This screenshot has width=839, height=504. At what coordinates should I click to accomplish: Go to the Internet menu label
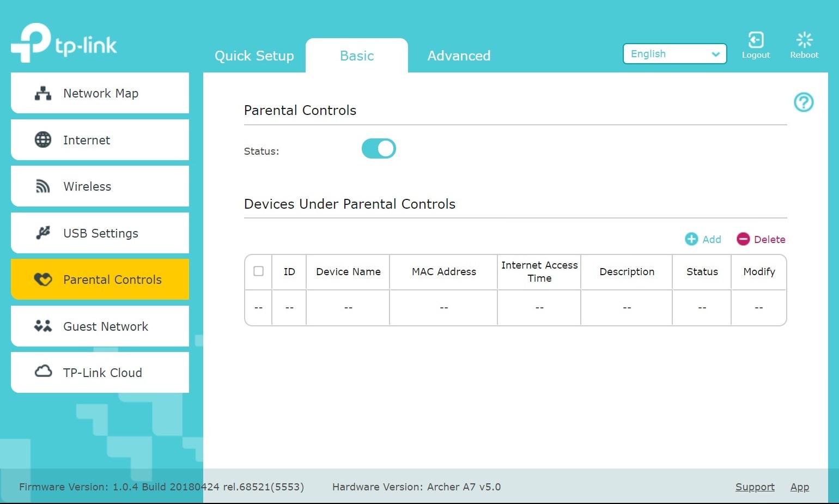87,140
